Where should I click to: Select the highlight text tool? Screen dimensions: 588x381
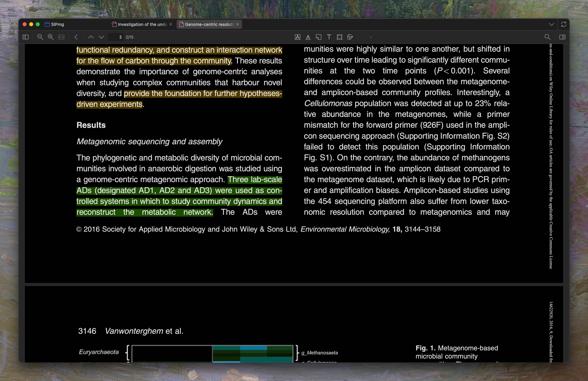click(x=297, y=37)
